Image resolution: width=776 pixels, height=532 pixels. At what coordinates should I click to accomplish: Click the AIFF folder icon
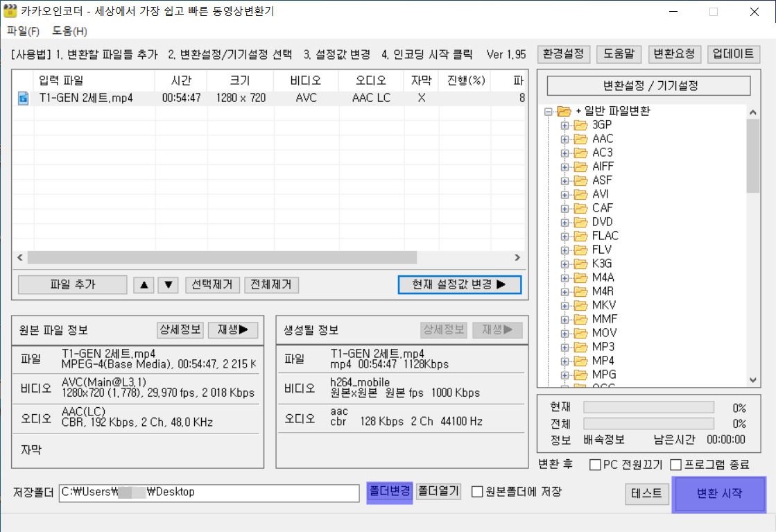click(580, 166)
